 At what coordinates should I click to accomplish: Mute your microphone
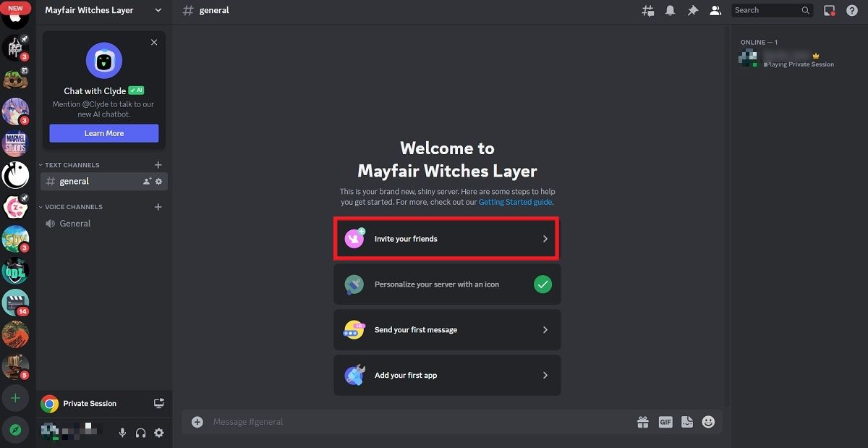(x=122, y=432)
